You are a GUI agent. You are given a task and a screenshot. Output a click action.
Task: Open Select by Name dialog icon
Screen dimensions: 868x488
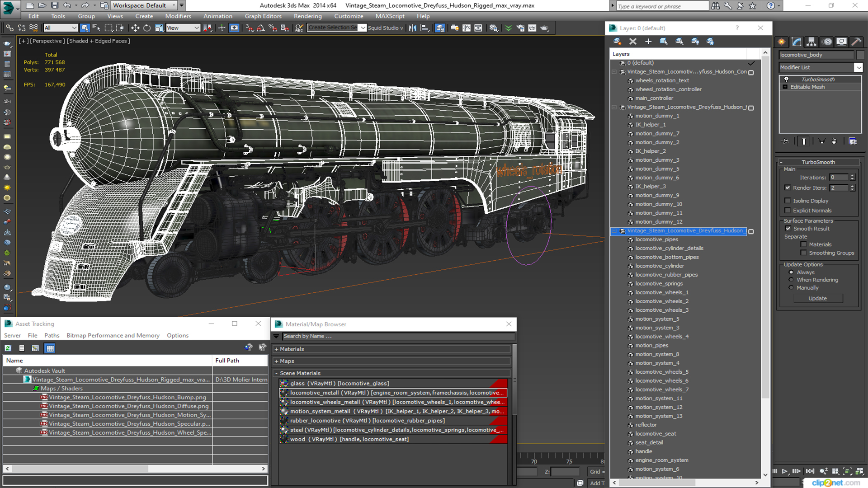point(96,28)
